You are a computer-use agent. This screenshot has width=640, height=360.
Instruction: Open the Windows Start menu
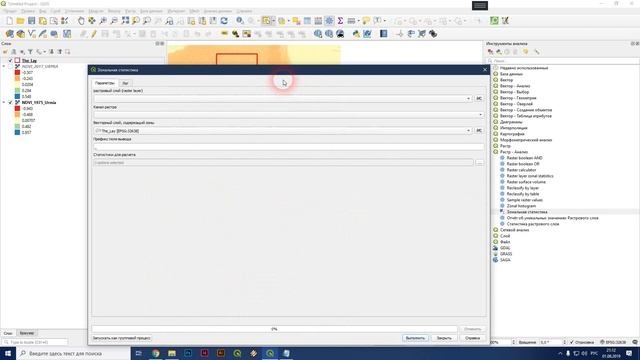(x=8, y=353)
